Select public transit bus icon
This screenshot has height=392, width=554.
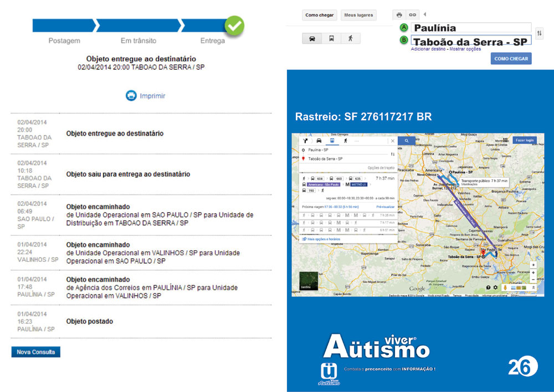tap(331, 38)
